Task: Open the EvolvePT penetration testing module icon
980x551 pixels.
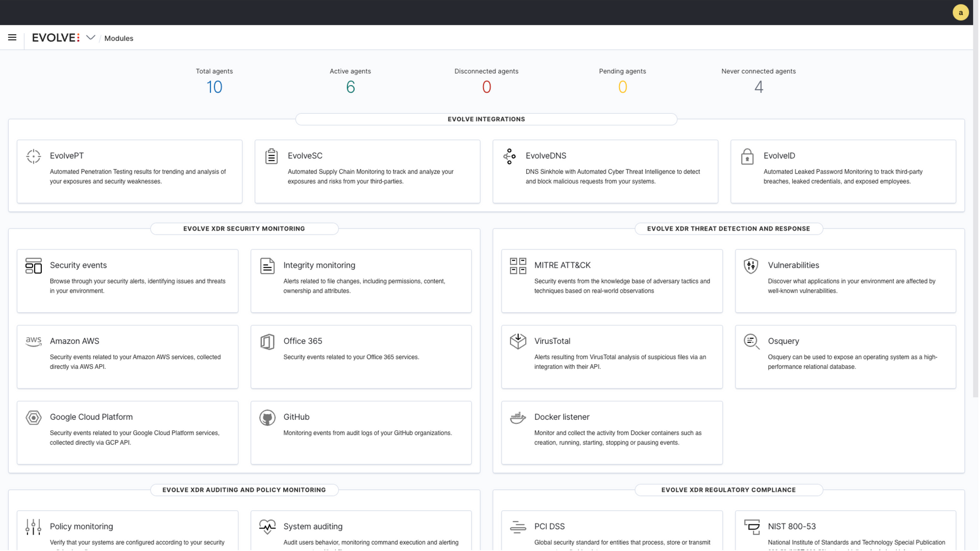Action: (x=34, y=157)
